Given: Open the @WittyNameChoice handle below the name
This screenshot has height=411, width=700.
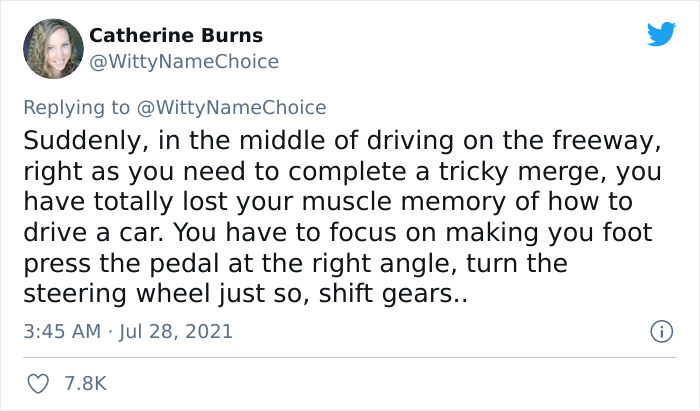Looking at the screenshot, I should point(184,61).
